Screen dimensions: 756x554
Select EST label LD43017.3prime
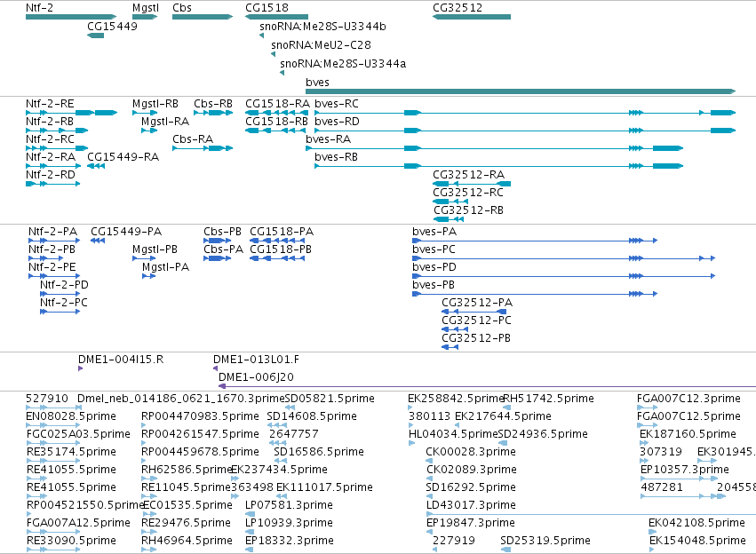click(471, 505)
